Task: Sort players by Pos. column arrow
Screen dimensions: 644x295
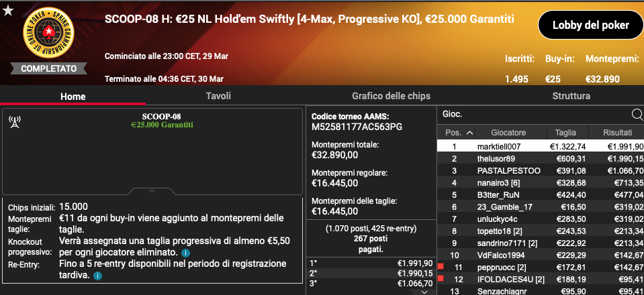Action: (x=469, y=133)
